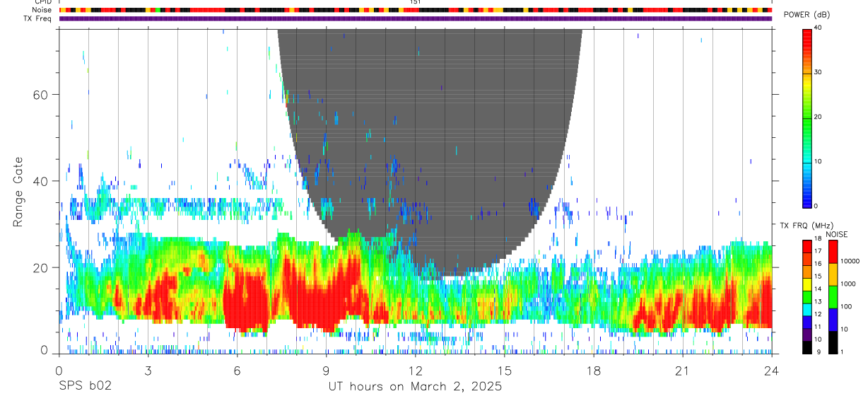Select the 'SPS b02' radar label
This screenshot has height=401, width=868.
(85, 387)
